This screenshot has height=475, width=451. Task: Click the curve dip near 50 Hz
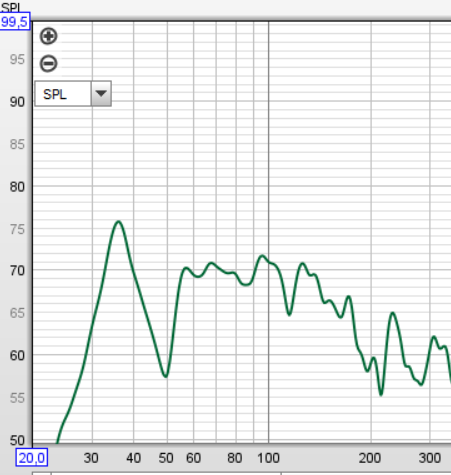click(x=166, y=375)
